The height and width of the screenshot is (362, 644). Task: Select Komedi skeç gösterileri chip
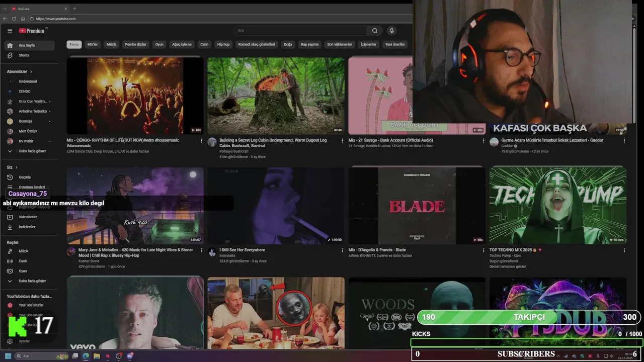pos(257,44)
